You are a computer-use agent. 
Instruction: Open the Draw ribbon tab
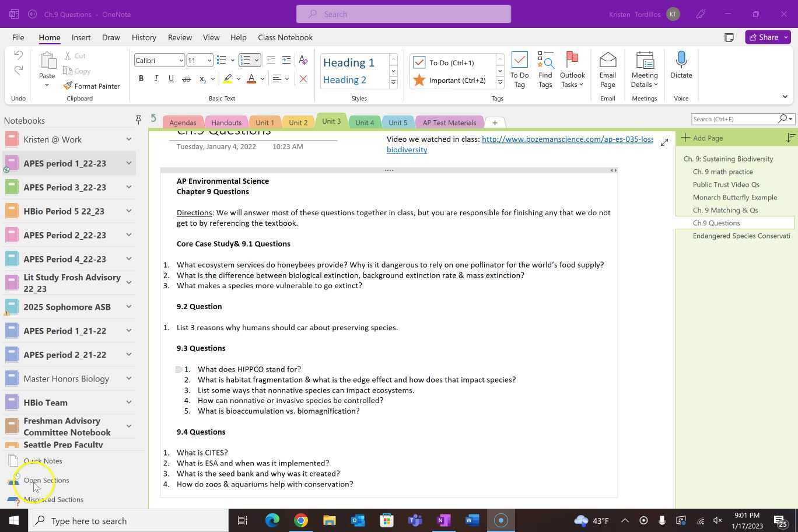111,37
